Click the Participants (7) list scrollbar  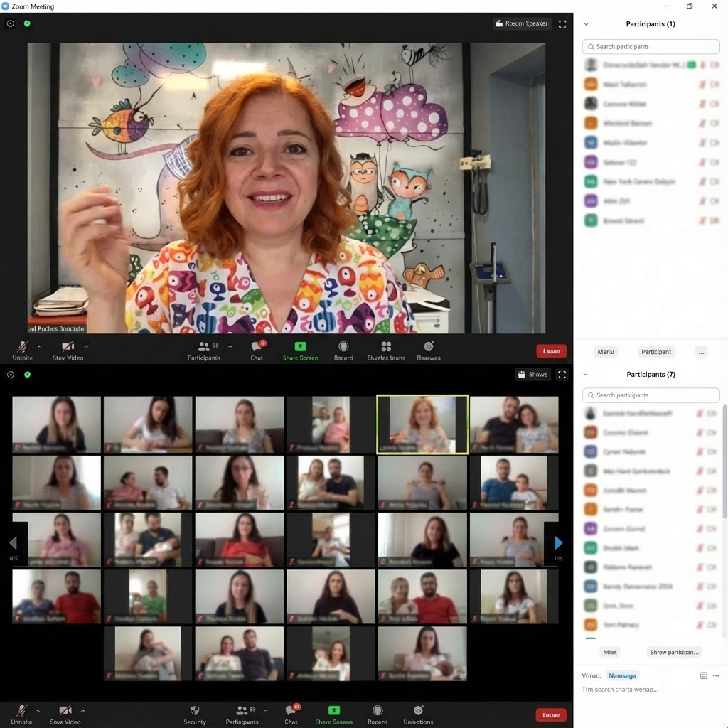click(724, 462)
